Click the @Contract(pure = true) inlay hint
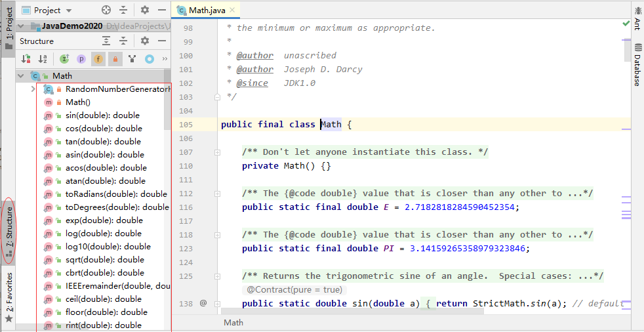644x332 pixels. coord(294,290)
